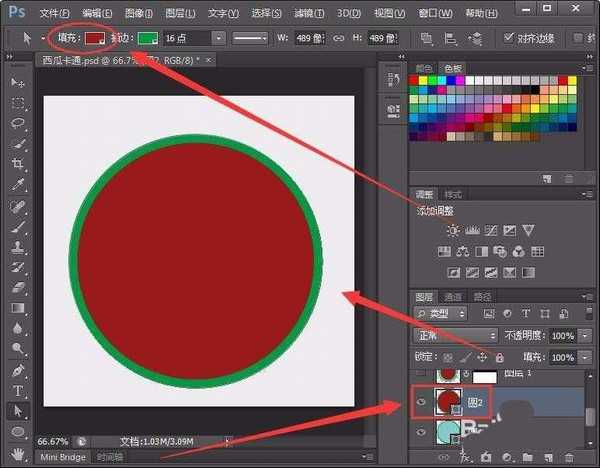Add a Brightness/Contrast adjustment
The height and width of the screenshot is (468, 600).
click(453, 230)
